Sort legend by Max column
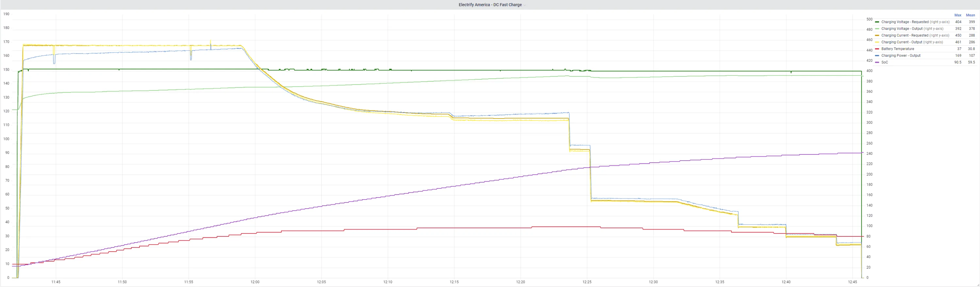 [x=957, y=15]
